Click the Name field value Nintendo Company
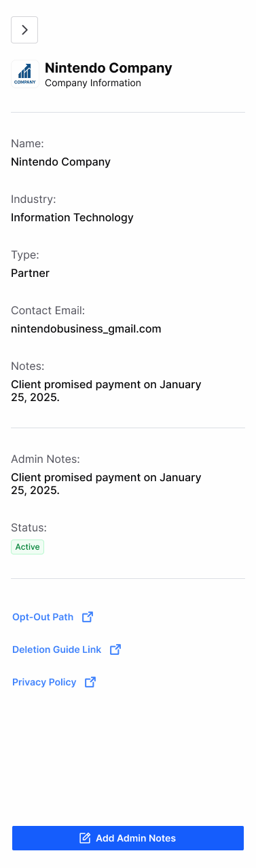This screenshot has width=256, height=868. (60, 162)
